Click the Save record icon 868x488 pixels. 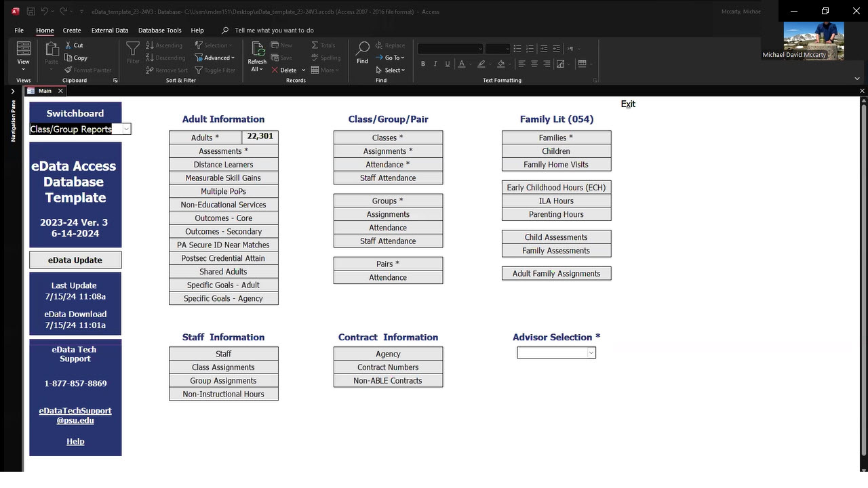click(275, 58)
